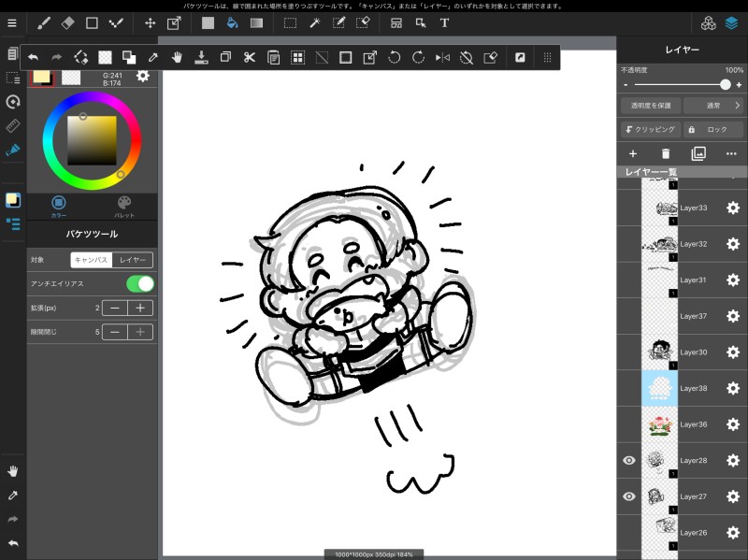Select the Eraser tool

pos(67,22)
